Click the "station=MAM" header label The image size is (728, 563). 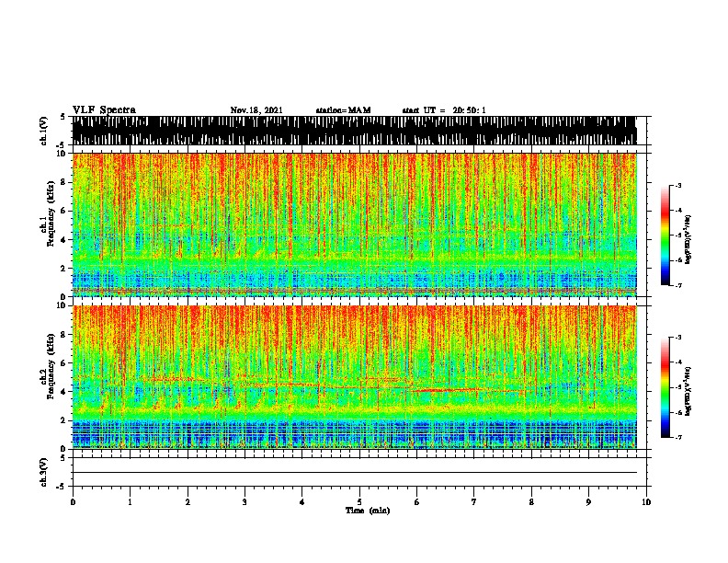point(343,110)
